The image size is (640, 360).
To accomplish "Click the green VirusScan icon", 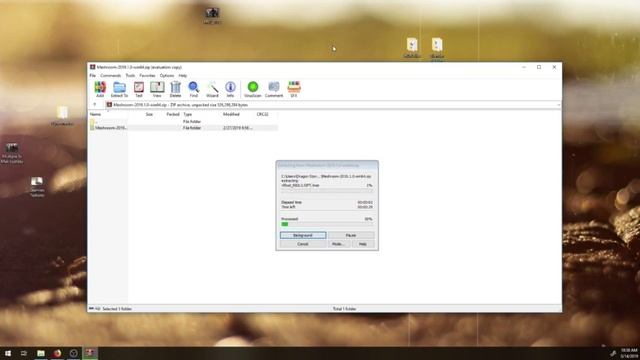I will pos(253,89).
